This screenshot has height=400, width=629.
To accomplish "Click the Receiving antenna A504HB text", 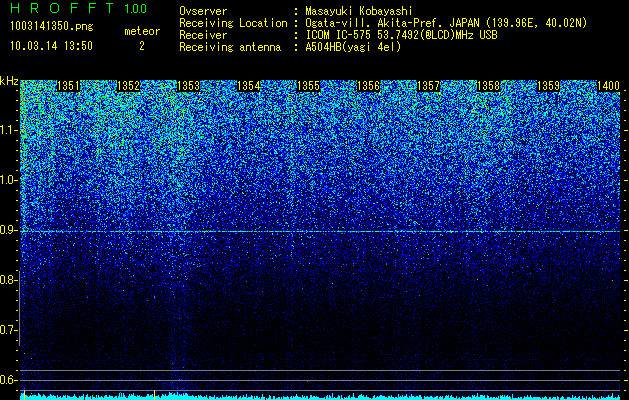I will (x=353, y=47).
